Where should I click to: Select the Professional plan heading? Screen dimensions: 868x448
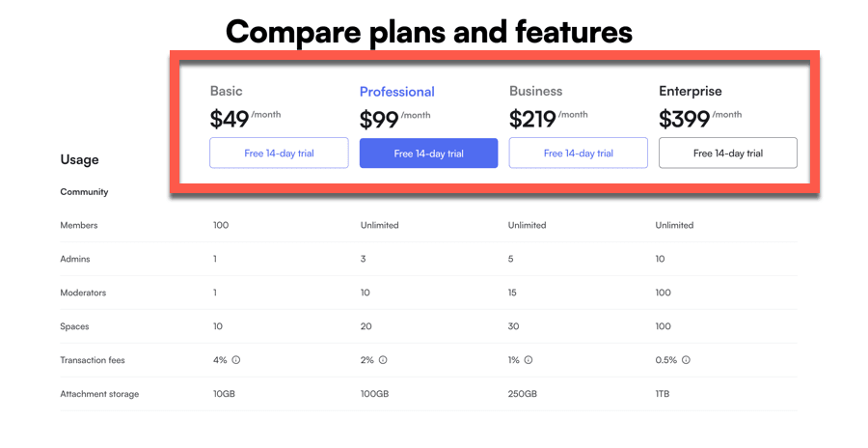point(396,92)
